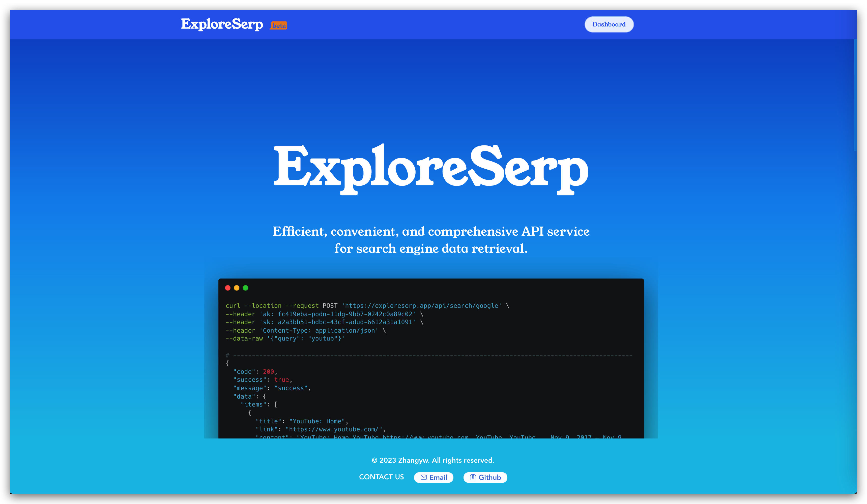
Task: Click the © 2023 Zhangyw copyright text
Action: 433,460
